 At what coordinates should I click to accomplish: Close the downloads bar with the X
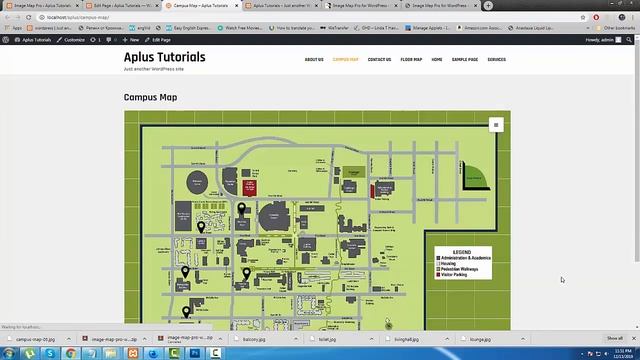coord(634,339)
